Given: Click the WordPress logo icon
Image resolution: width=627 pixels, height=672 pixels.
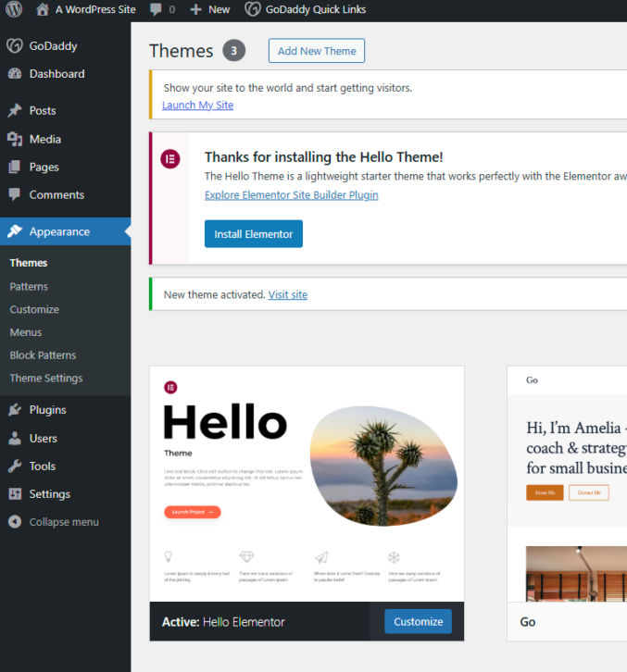Looking at the screenshot, I should (14, 9).
